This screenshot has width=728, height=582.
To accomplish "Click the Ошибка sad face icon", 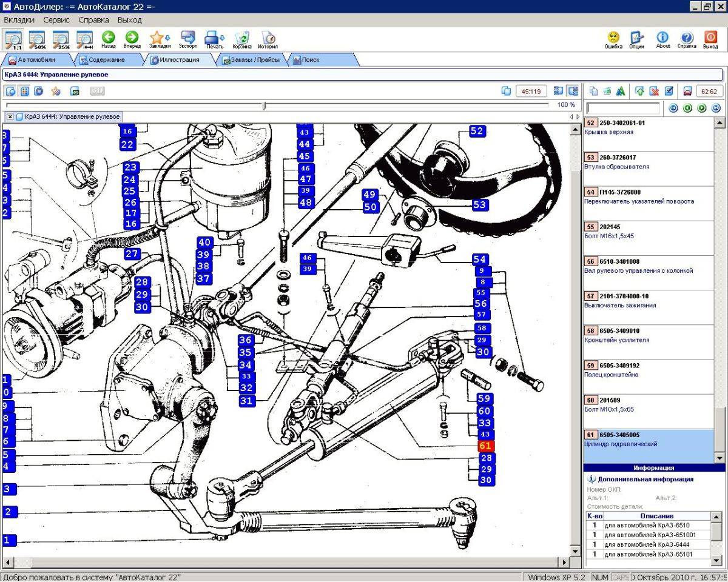I will pos(613,39).
